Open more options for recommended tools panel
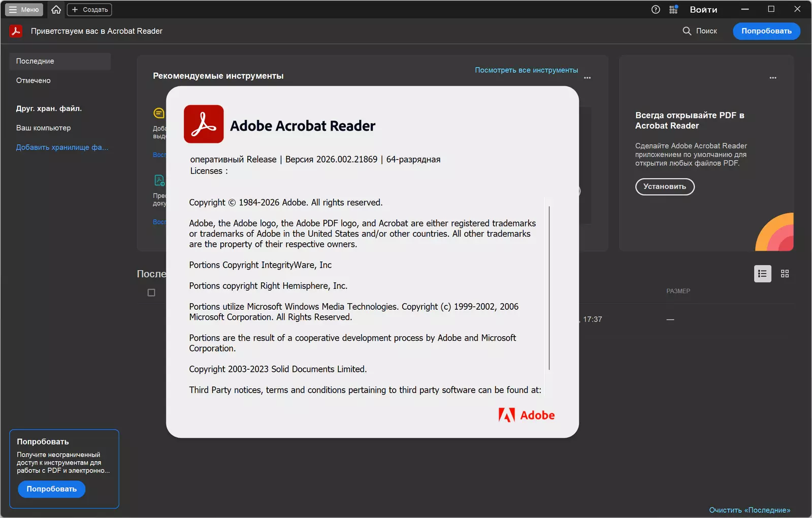812x518 pixels. 587,78
